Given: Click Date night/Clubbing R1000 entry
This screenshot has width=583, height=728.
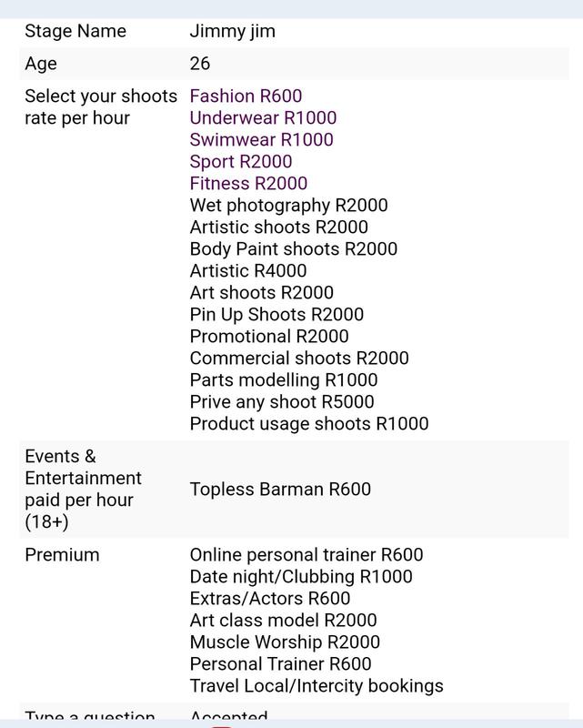Looking at the screenshot, I should [x=301, y=577].
